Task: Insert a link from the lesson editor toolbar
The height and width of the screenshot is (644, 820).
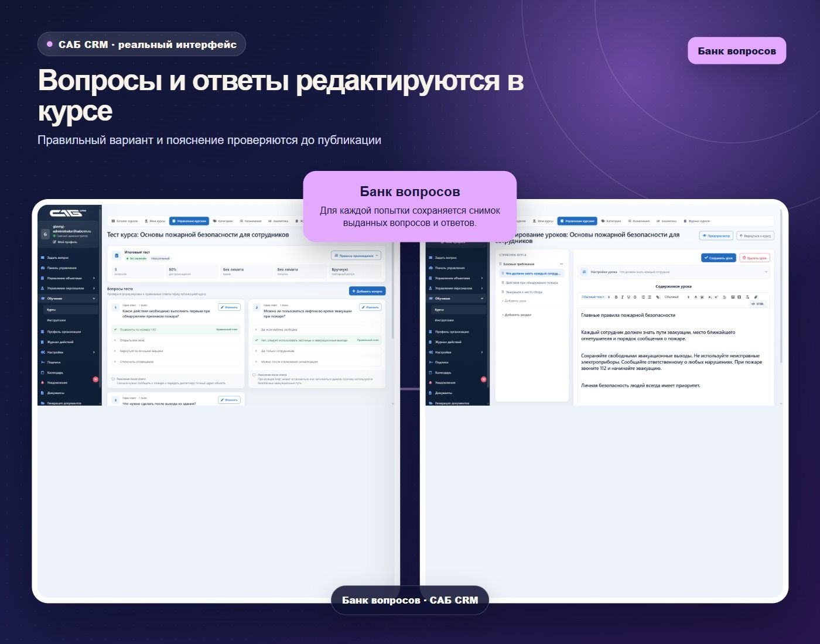Action: point(658,297)
